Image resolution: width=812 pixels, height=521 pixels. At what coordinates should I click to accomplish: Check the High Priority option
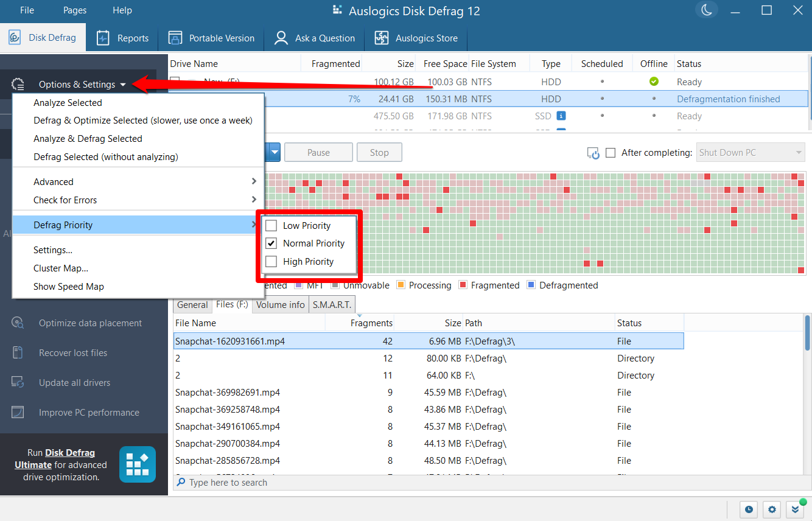point(271,261)
